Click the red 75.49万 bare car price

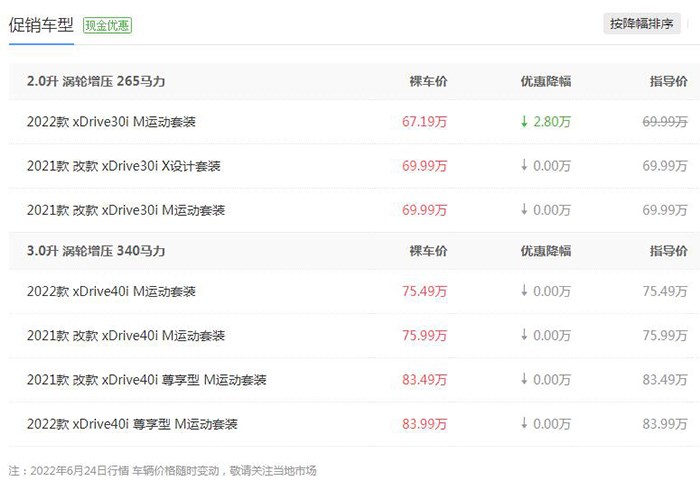point(424,291)
